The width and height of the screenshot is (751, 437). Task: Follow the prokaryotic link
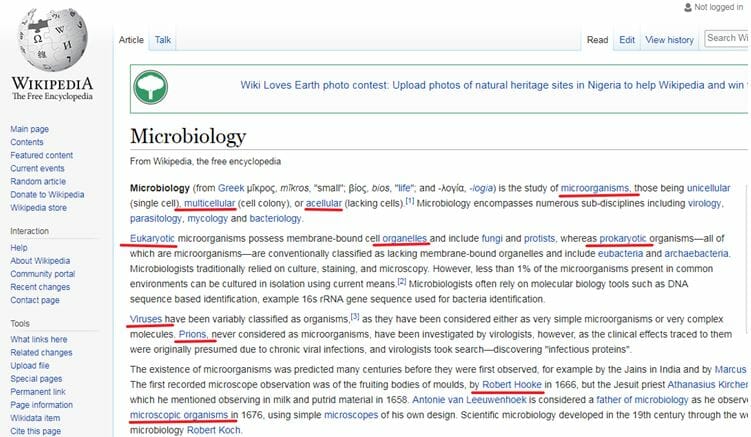(623, 238)
